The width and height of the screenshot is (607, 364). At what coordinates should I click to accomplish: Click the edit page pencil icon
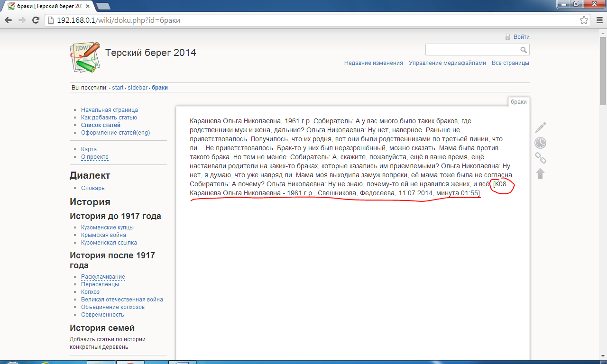(540, 127)
